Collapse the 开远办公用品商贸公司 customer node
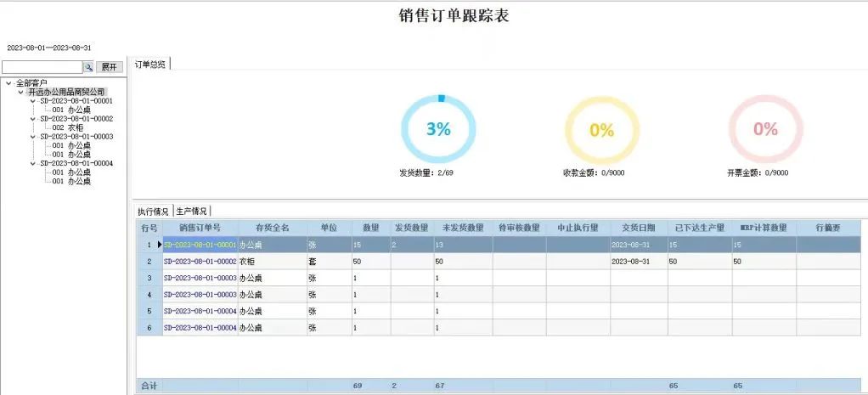Screen dimensions: 868x395 [x=20, y=92]
